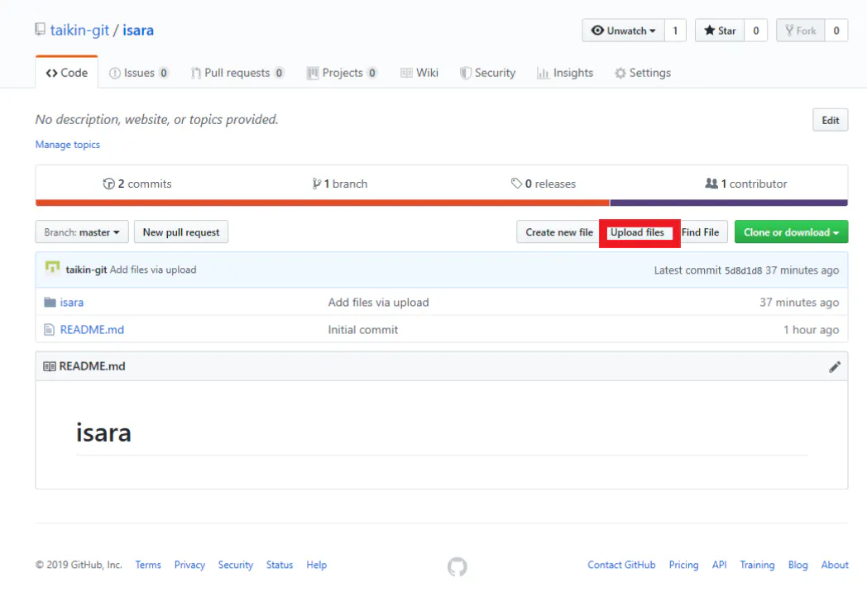The height and width of the screenshot is (616, 867).
Task: Click the Edit description button
Action: pos(830,120)
